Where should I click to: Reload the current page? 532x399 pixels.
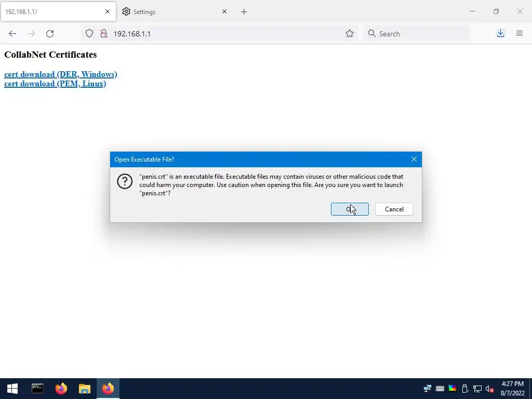50,34
